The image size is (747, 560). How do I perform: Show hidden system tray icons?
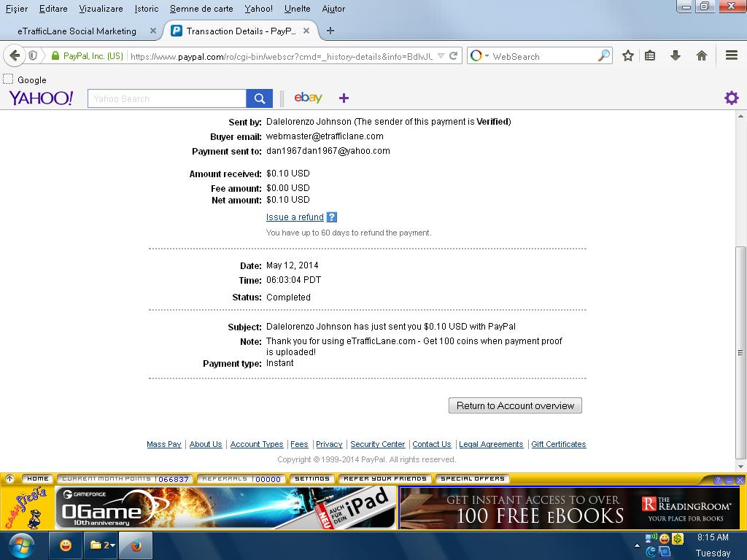point(637,545)
